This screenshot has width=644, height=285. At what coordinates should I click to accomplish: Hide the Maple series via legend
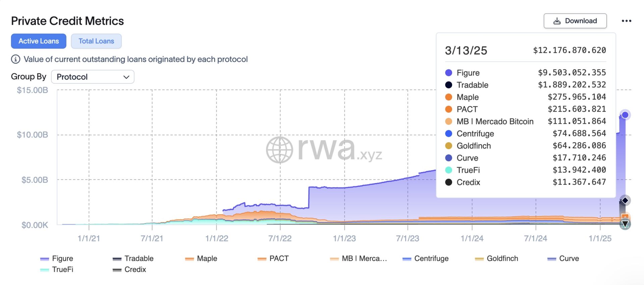click(x=201, y=259)
